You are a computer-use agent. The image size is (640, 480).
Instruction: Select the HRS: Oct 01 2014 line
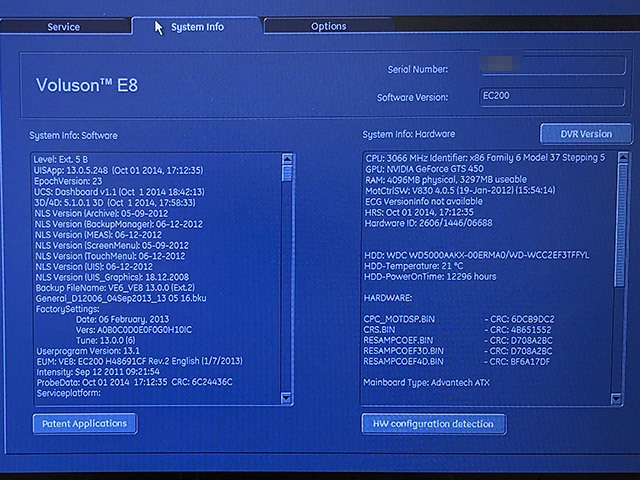click(x=419, y=212)
